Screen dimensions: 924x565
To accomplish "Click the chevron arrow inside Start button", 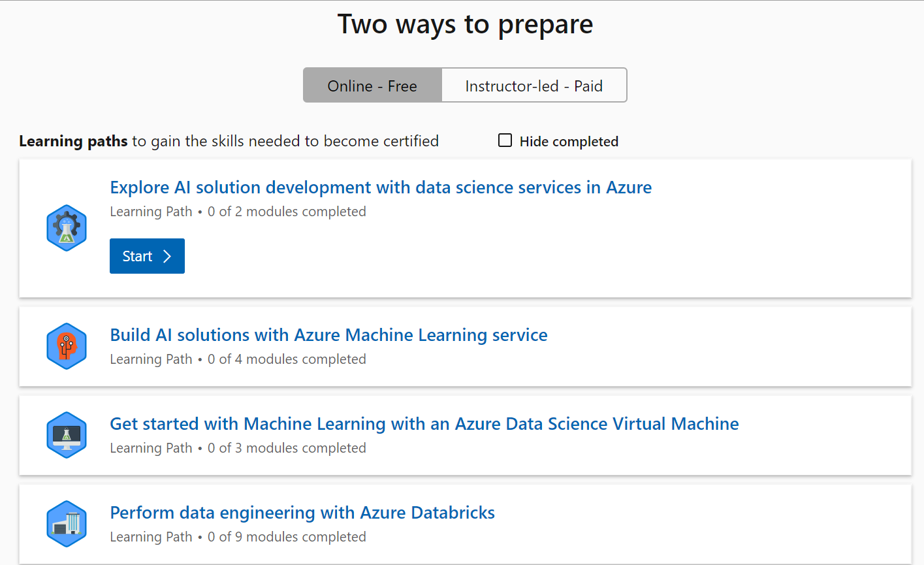I will tap(167, 256).
